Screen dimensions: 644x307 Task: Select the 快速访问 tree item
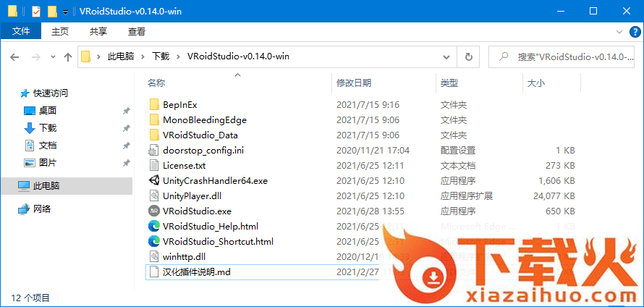(x=51, y=93)
